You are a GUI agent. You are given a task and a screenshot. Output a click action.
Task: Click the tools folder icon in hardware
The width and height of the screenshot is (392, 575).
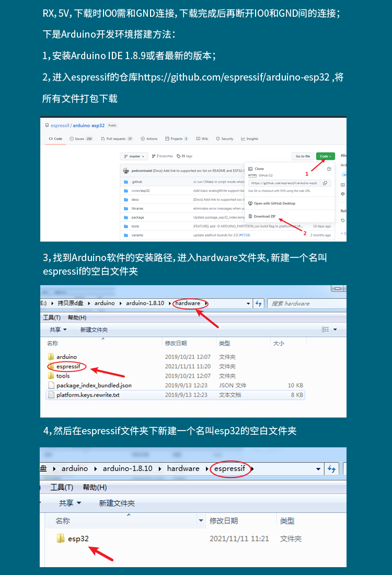[51, 376]
